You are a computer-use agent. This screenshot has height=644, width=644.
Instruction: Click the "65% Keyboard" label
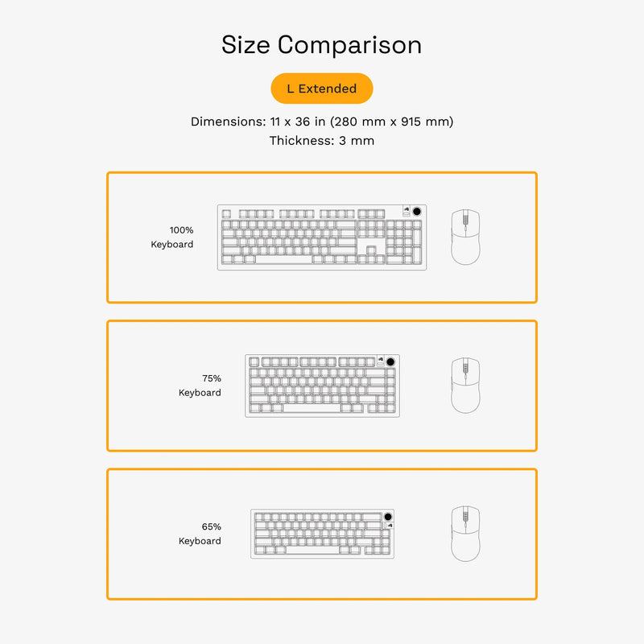click(x=200, y=533)
